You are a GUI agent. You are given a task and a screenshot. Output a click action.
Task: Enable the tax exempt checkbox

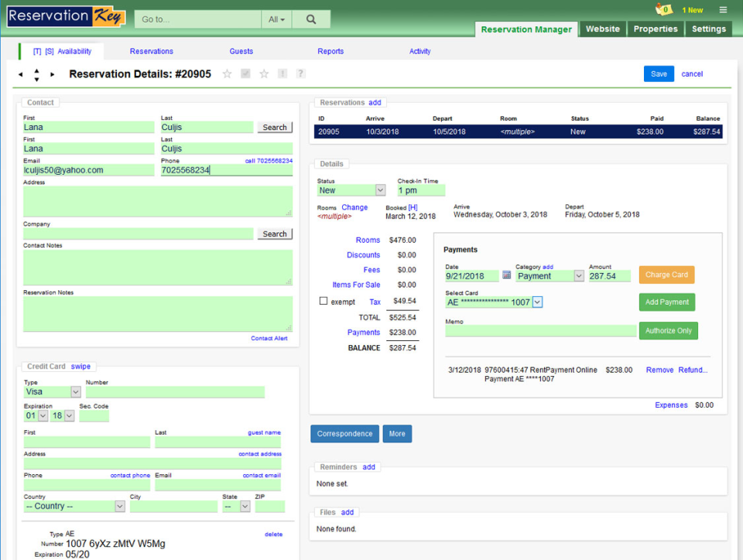(323, 301)
